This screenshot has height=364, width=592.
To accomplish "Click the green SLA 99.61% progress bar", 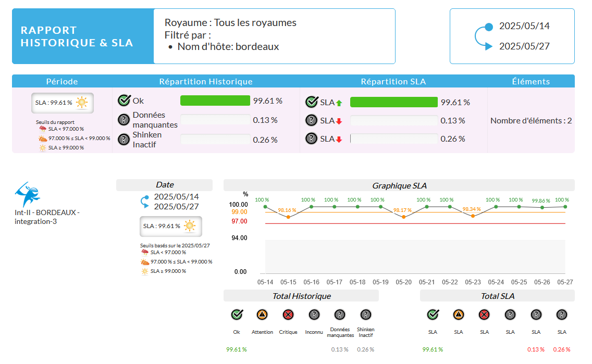I will 393,102.
